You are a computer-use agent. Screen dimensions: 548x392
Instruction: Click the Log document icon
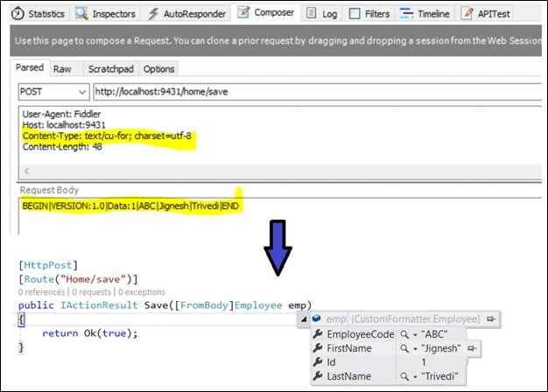click(x=311, y=13)
